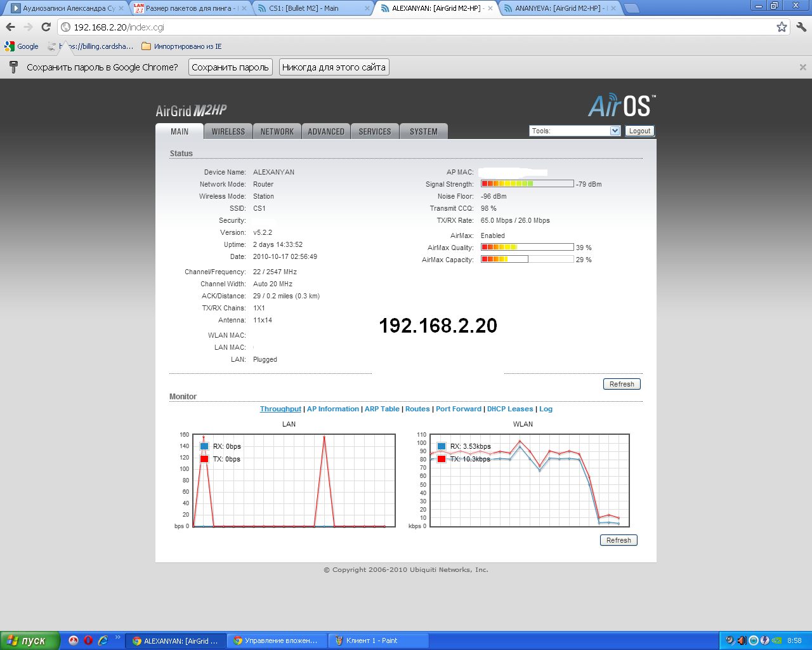Screen dimensions: 812x650
Task: Click the AirOS logo
Action: tap(622, 105)
